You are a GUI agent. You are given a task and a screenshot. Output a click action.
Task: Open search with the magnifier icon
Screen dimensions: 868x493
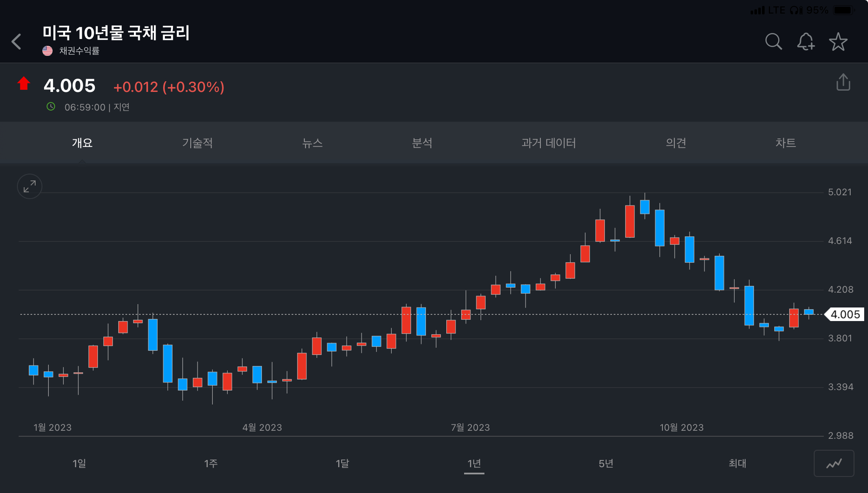pos(773,42)
